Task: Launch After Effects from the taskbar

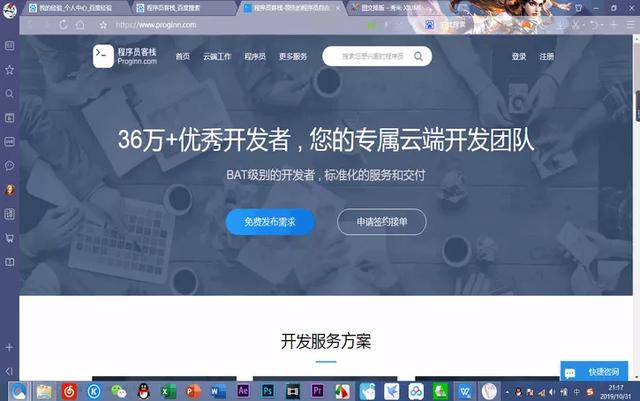Action: (244, 390)
